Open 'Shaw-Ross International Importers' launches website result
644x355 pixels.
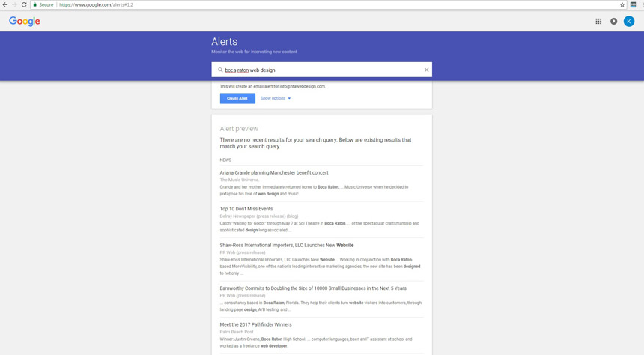[287, 246]
